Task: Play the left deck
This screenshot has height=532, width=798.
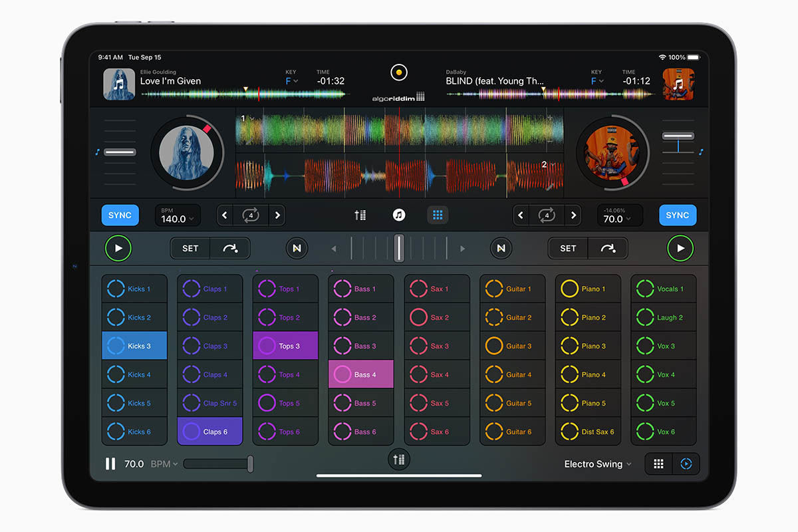Action: pos(118,248)
